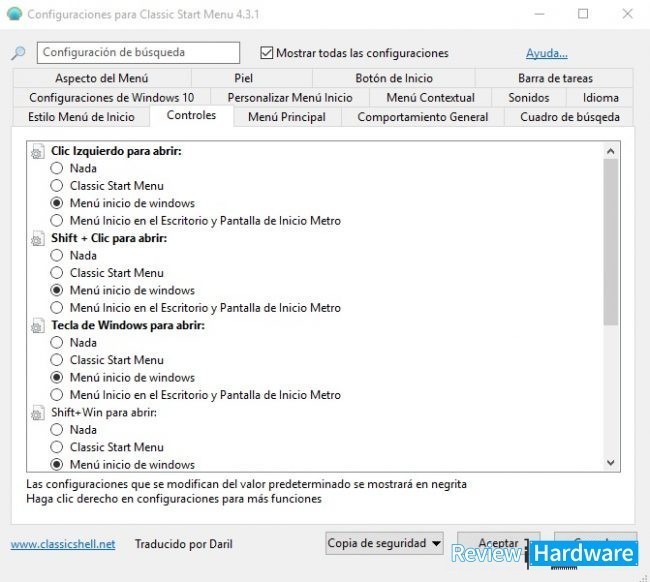This screenshot has width=650, height=582.
Task: Click the Traducido por Daril text
Action: tap(184, 544)
